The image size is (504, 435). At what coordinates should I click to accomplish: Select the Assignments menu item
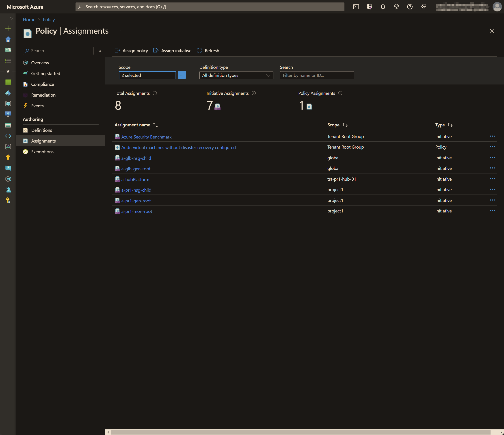pos(61,141)
